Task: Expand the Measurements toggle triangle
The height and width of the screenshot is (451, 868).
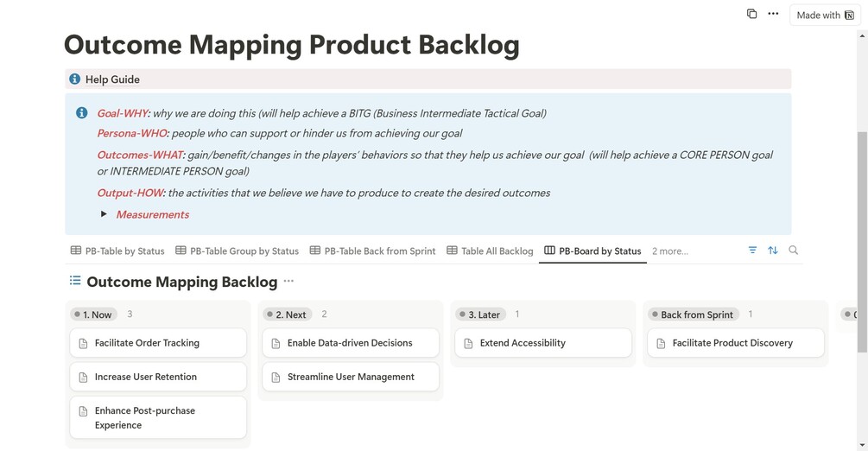Action: pos(104,214)
